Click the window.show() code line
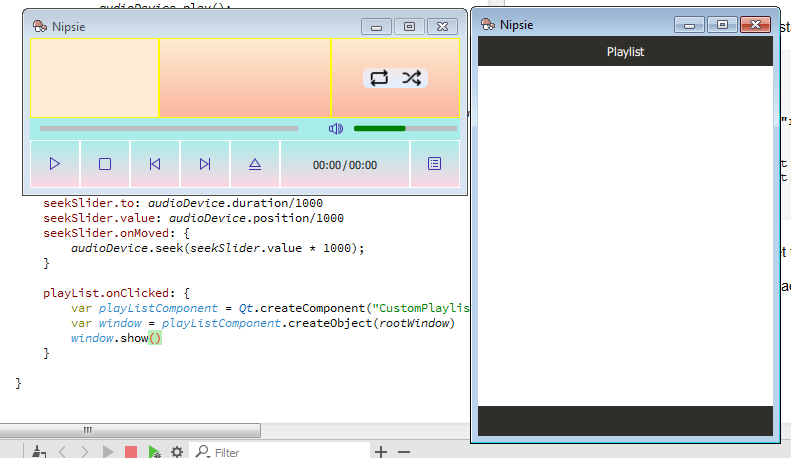Screen dimensions: 791x458 click(116, 338)
